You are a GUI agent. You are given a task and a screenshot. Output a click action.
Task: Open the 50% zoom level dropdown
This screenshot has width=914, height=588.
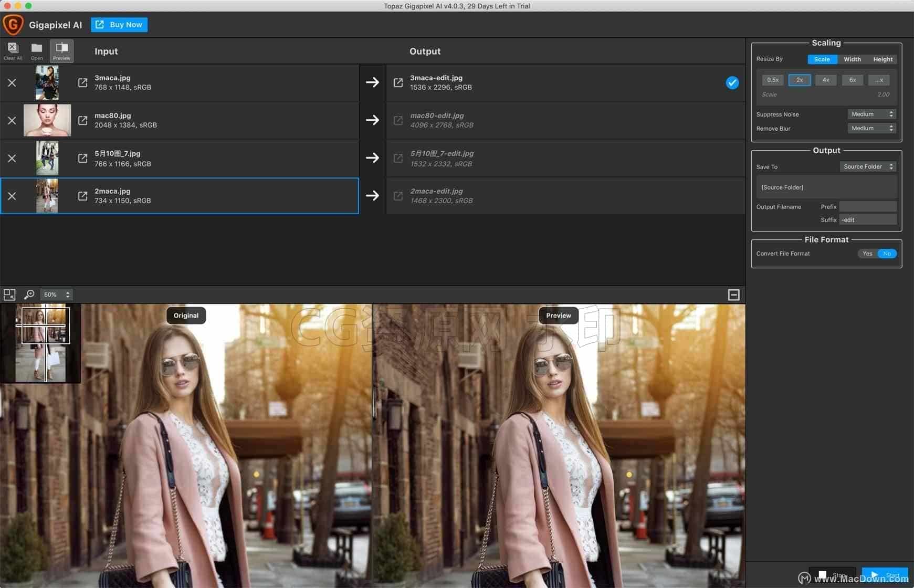point(57,295)
